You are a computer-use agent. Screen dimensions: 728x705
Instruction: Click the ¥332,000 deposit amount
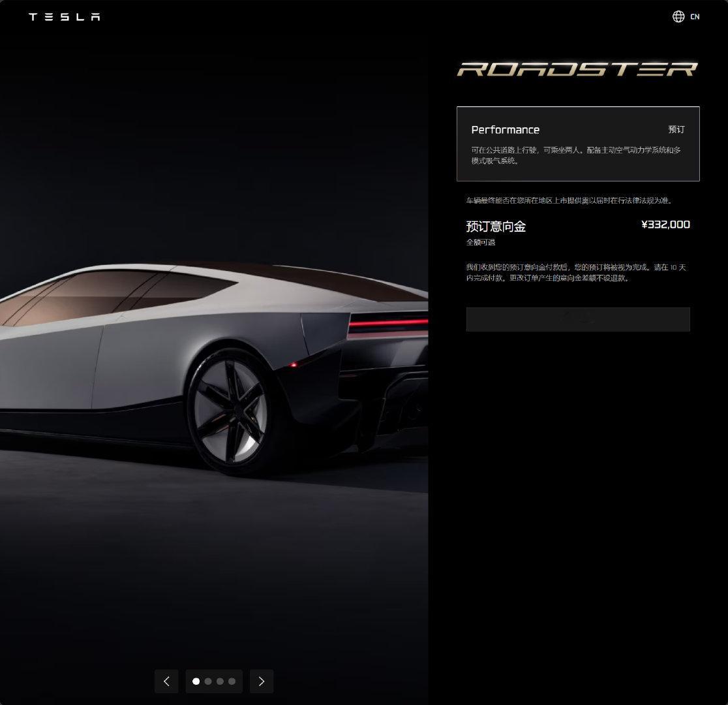pyautogui.click(x=665, y=225)
